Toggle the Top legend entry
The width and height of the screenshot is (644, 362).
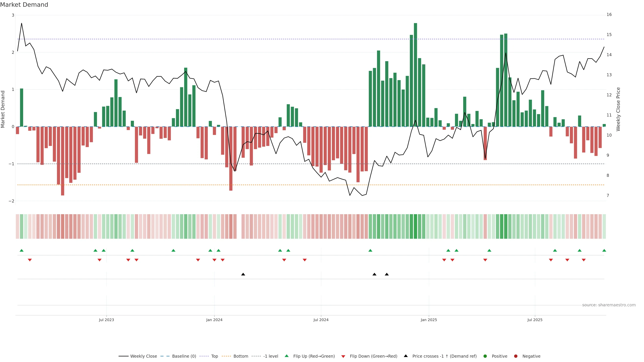[x=214, y=356]
